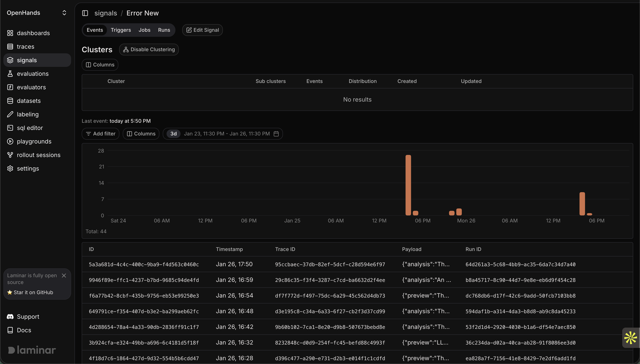This screenshot has width=640, height=364.
Task: Toggle the Columns selector above the cluster table
Action: (x=99, y=65)
